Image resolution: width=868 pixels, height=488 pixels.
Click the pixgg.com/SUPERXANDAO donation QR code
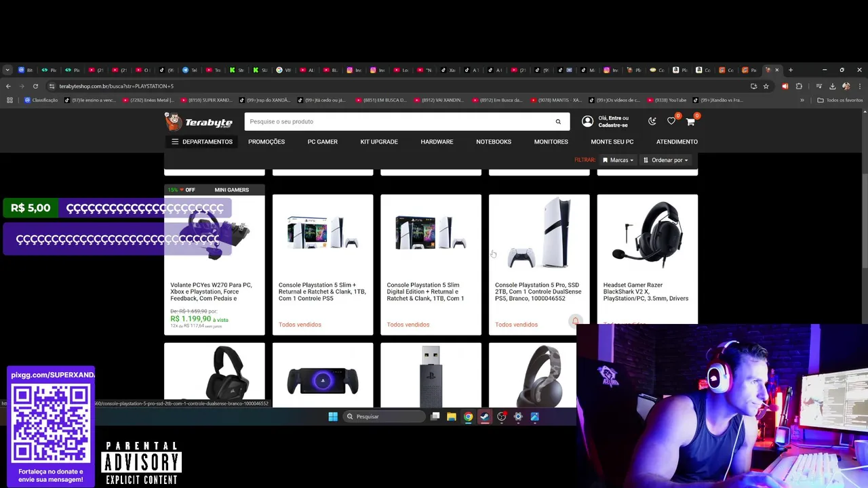tap(51, 424)
